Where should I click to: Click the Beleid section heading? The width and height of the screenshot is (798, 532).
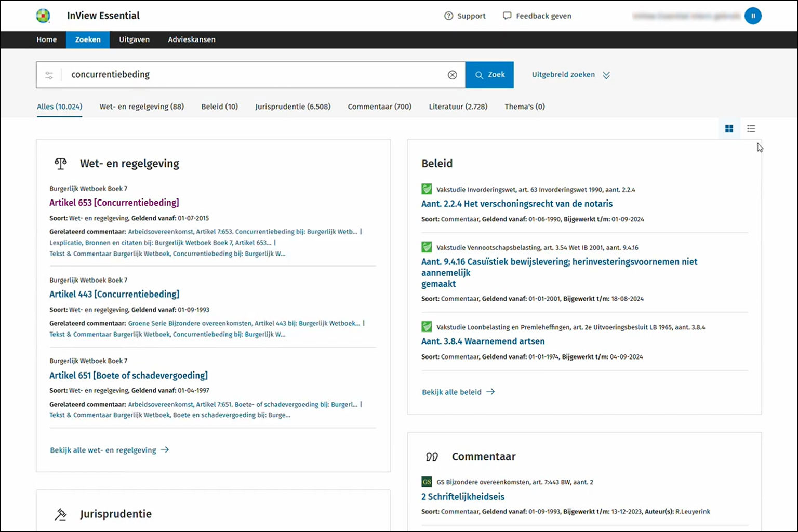(437, 164)
